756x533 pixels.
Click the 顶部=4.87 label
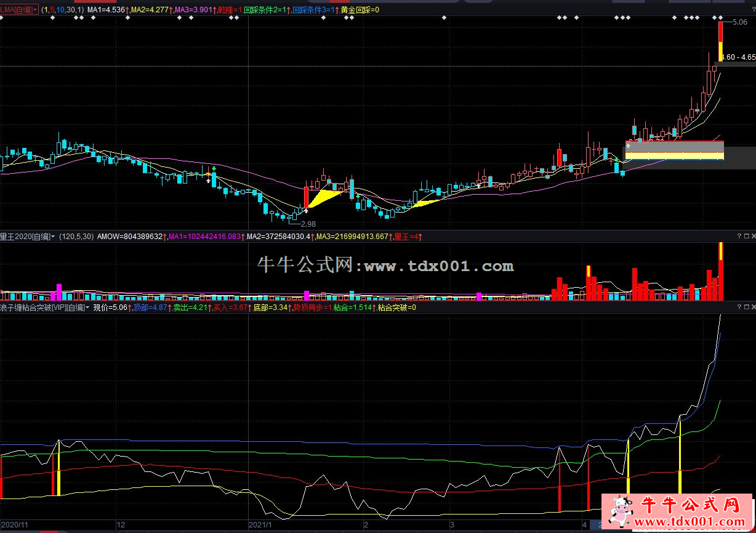pyautogui.click(x=151, y=307)
